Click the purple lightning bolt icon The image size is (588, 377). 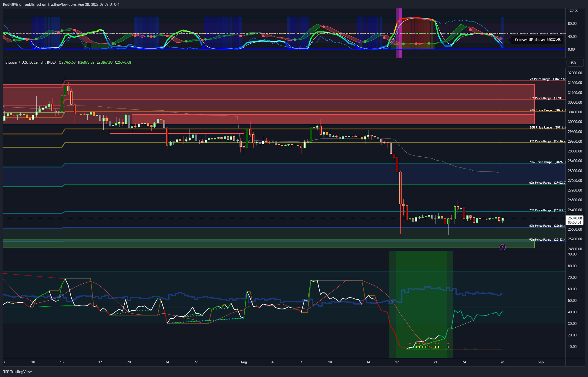point(502,247)
